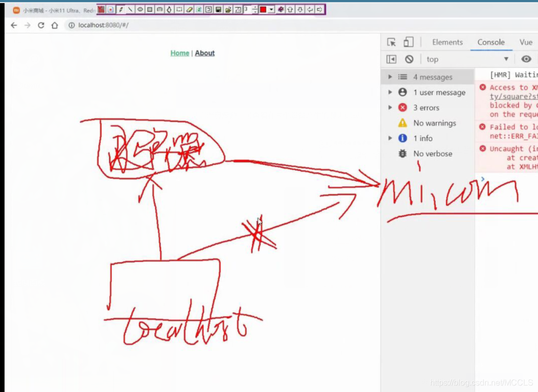
Task: Open the About link on the page
Action: click(x=205, y=53)
